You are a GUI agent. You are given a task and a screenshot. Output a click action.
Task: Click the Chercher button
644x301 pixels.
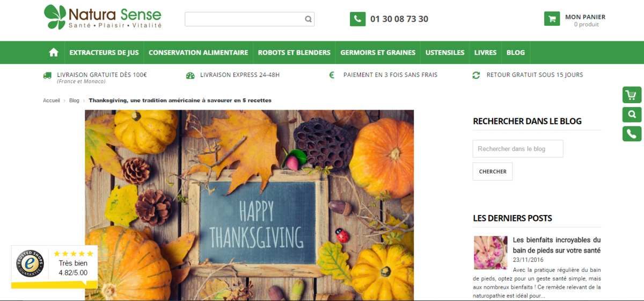coord(493,171)
